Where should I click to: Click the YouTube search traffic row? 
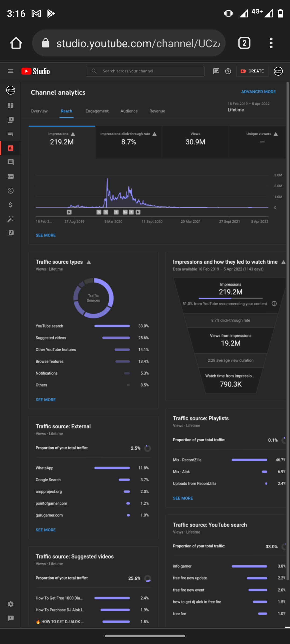pyautogui.click(x=92, y=326)
